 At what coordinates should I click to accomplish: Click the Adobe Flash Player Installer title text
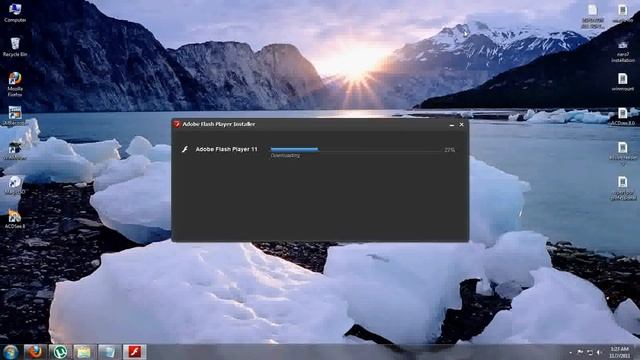point(219,124)
